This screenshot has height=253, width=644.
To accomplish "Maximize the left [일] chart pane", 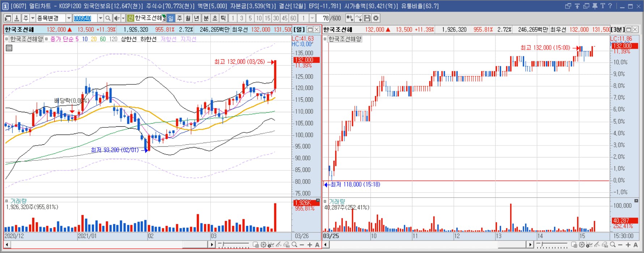I will (310, 29).
